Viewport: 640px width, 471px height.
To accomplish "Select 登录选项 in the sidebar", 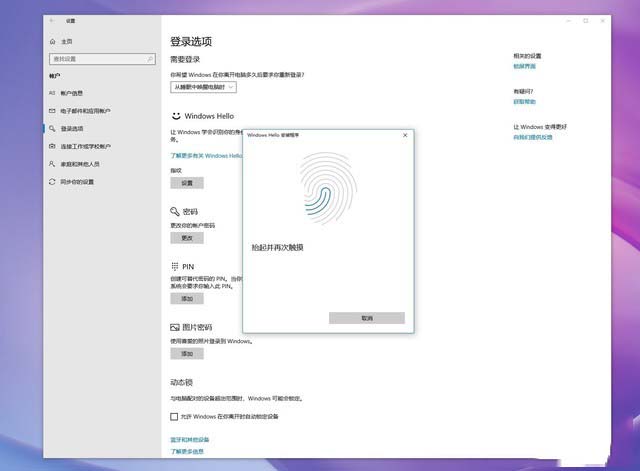I will tap(72, 129).
